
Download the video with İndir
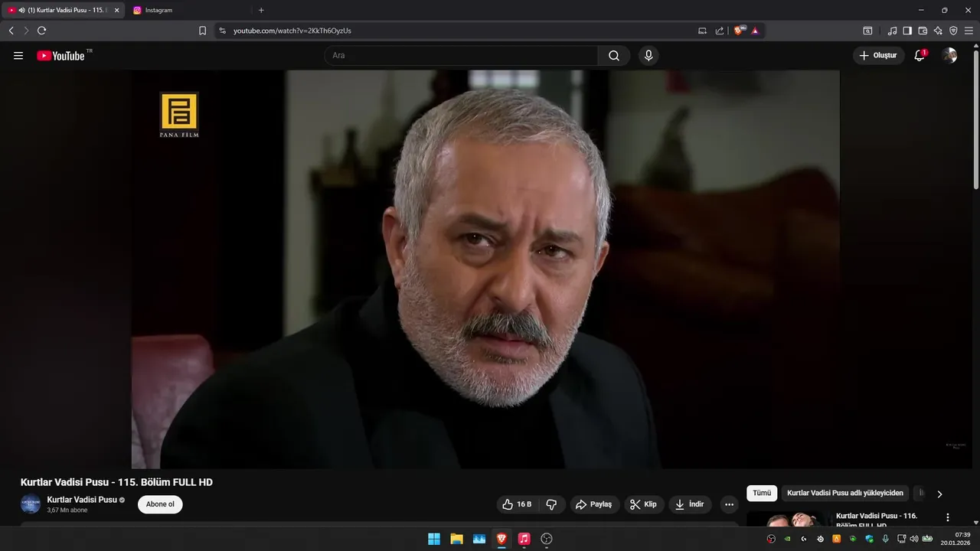[690, 504]
